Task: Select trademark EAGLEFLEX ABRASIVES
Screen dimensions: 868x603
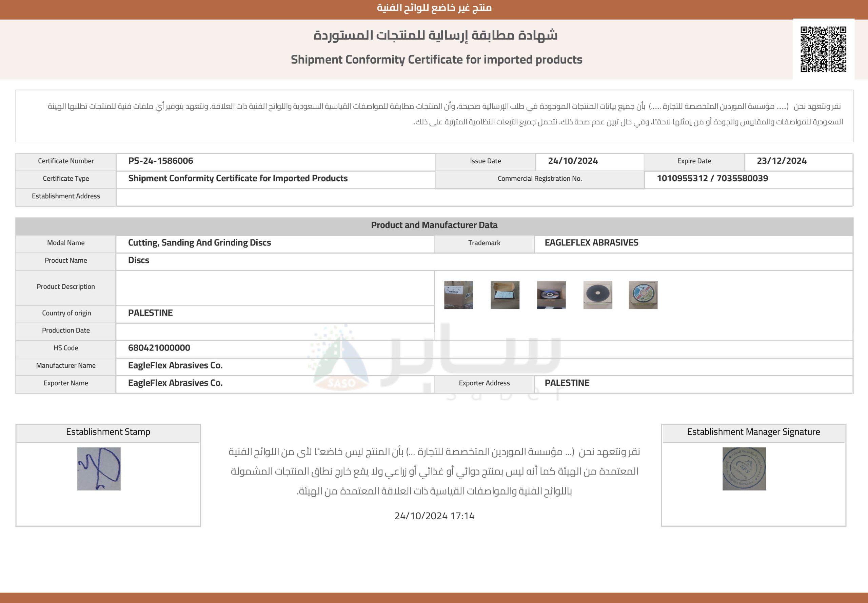Action: [591, 243]
